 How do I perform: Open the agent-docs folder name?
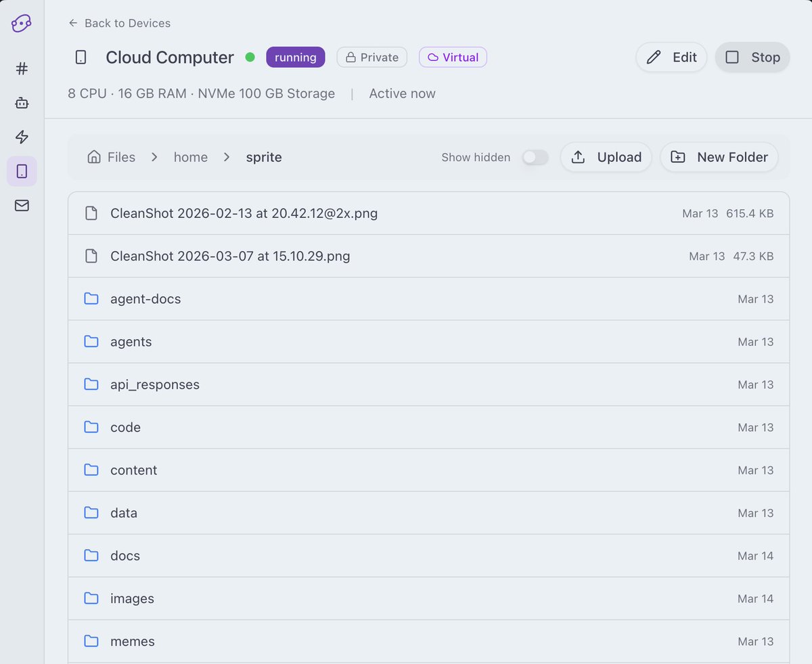click(x=145, y=299)
